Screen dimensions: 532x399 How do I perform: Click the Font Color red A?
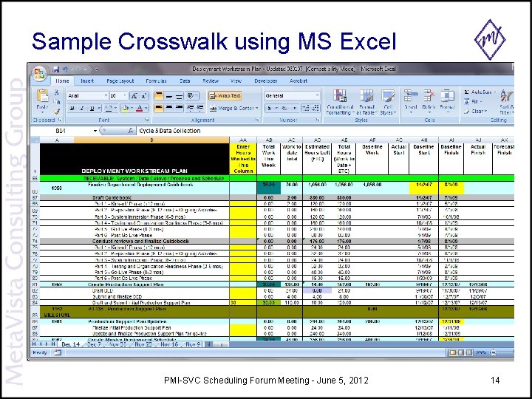139,108
